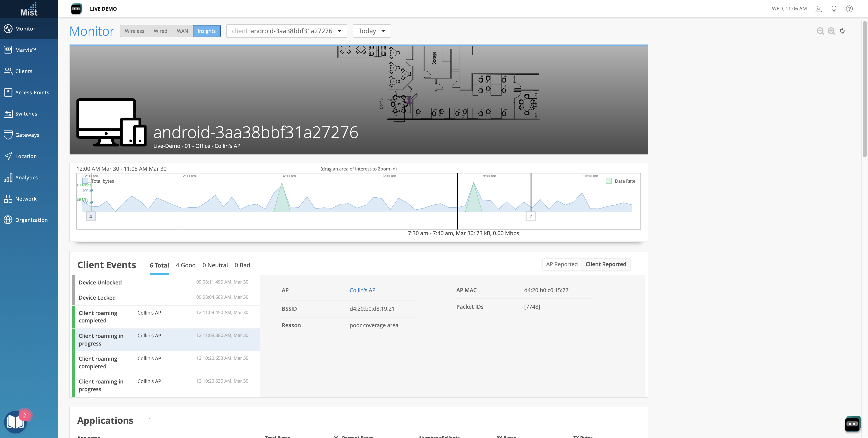Switch events to AP Reported

click(562, 264)
